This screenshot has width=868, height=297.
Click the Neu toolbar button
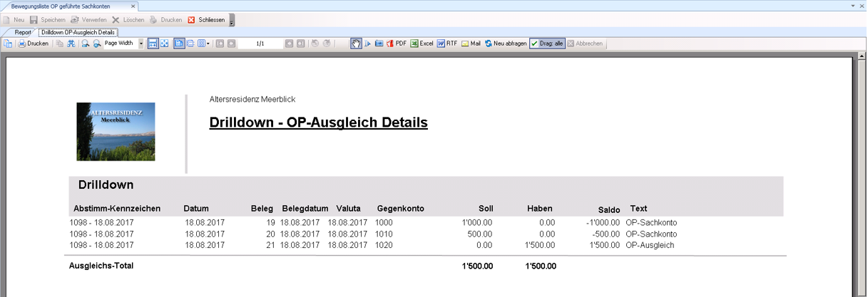click(x=14, y=20)
